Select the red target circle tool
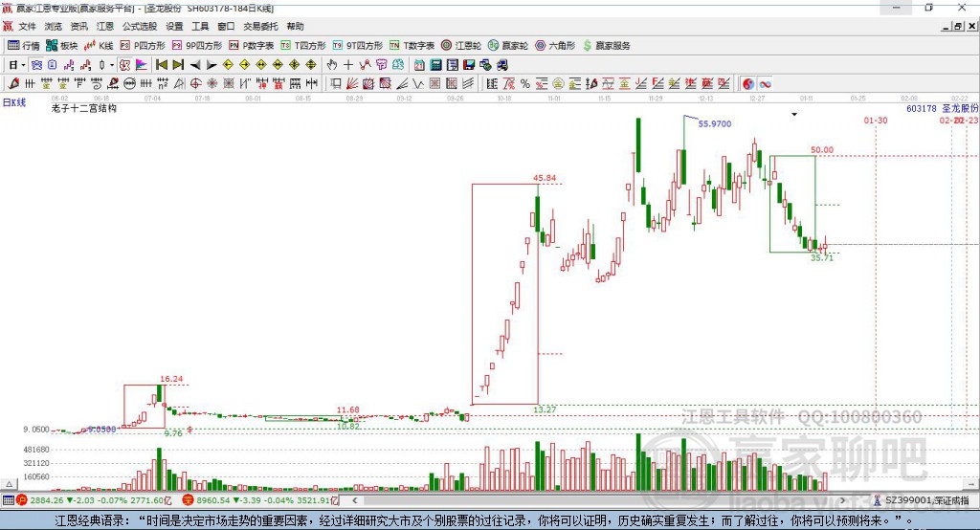The image size is (980, 530). tap(195, 84)
